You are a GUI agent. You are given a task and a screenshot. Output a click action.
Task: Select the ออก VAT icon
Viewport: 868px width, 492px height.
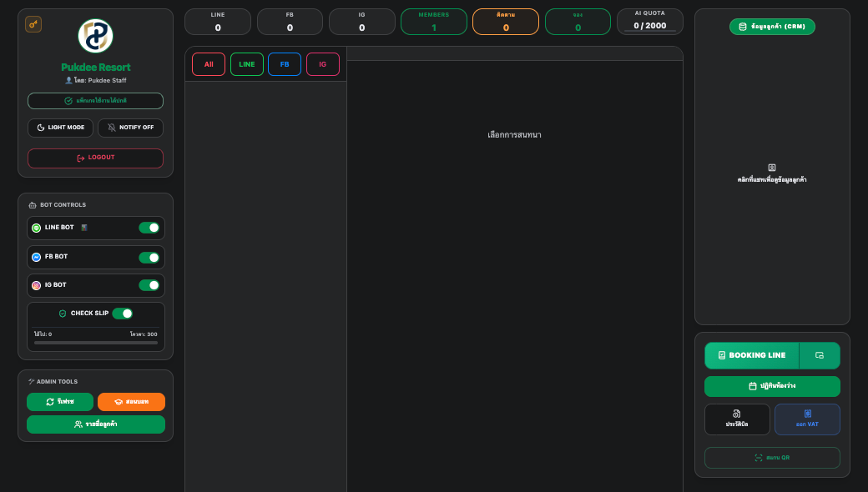(807, 414)
